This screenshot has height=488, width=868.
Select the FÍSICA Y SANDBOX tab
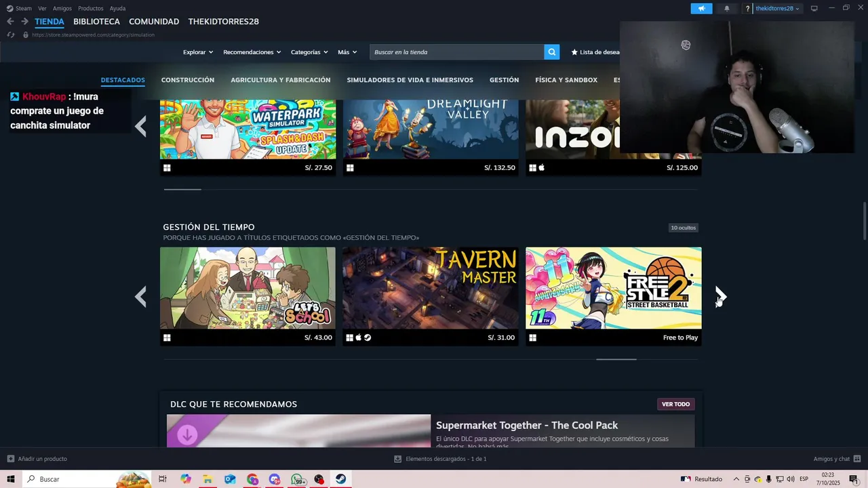click(x=566, y=80)
